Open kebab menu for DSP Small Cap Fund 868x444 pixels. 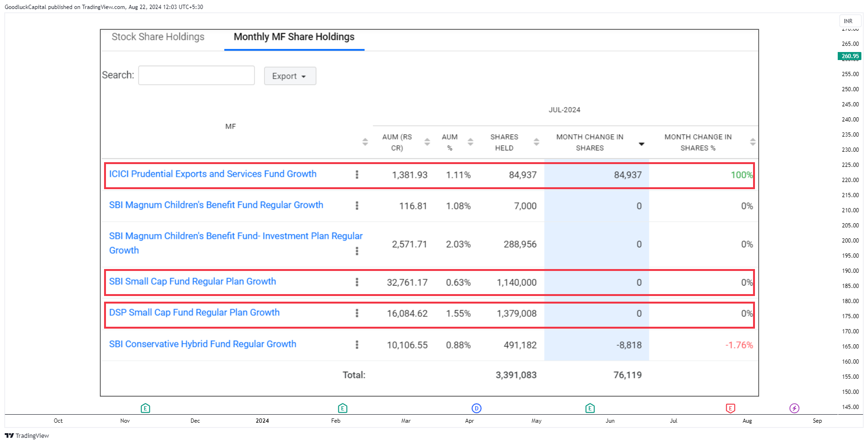[357, 313]
